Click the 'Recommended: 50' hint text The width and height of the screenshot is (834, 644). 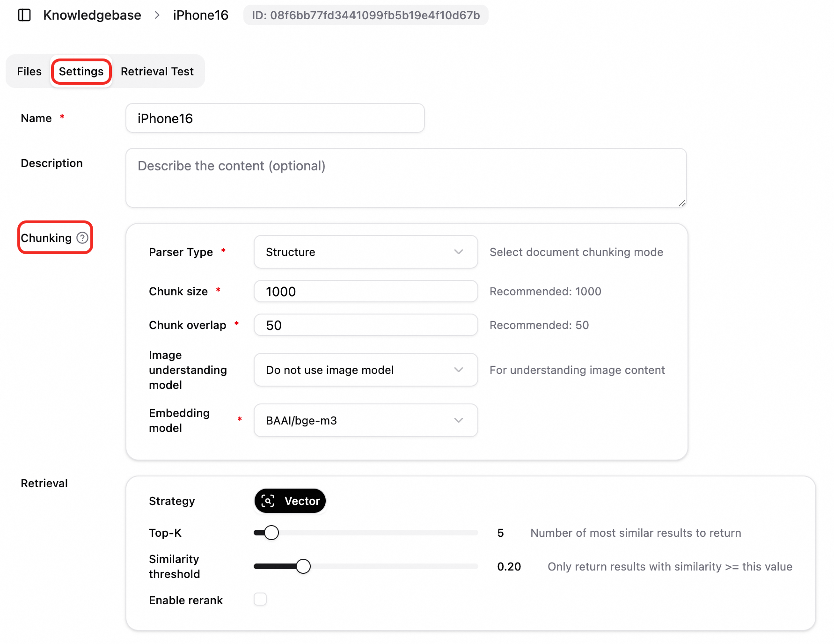(539, 325)
